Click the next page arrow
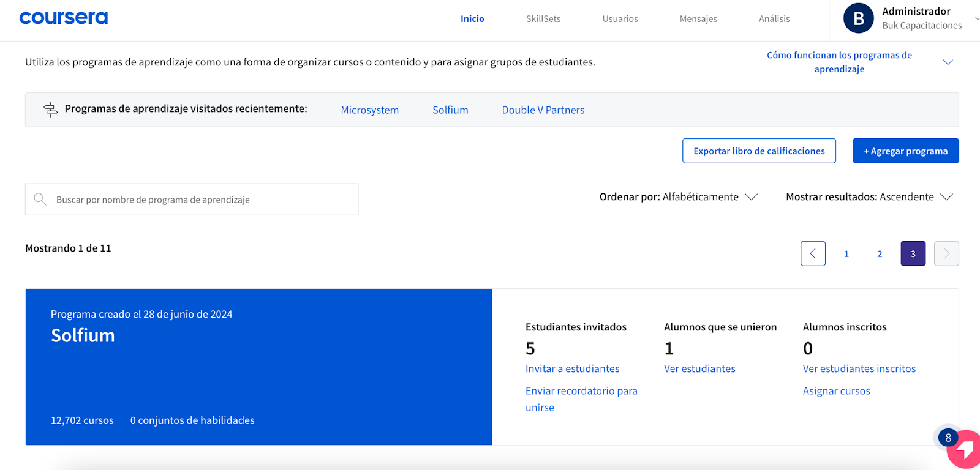Screen dimensions: 980x470 tap(946, 253)
